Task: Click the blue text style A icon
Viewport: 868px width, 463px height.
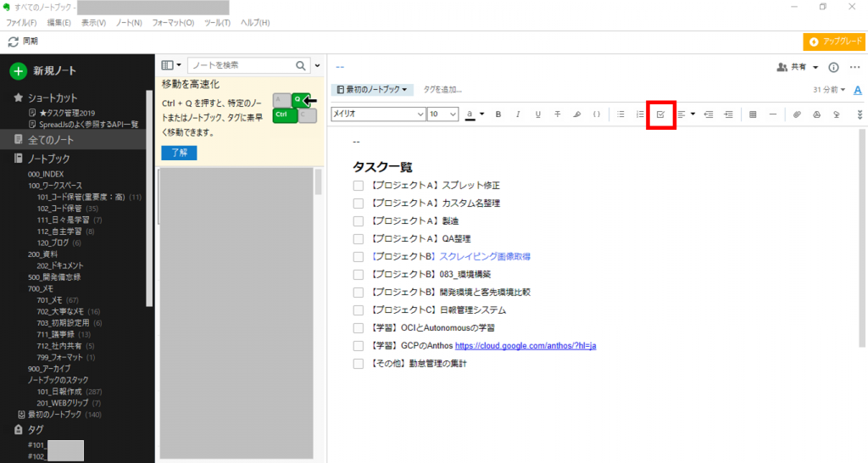Action: tap(858, 90)
